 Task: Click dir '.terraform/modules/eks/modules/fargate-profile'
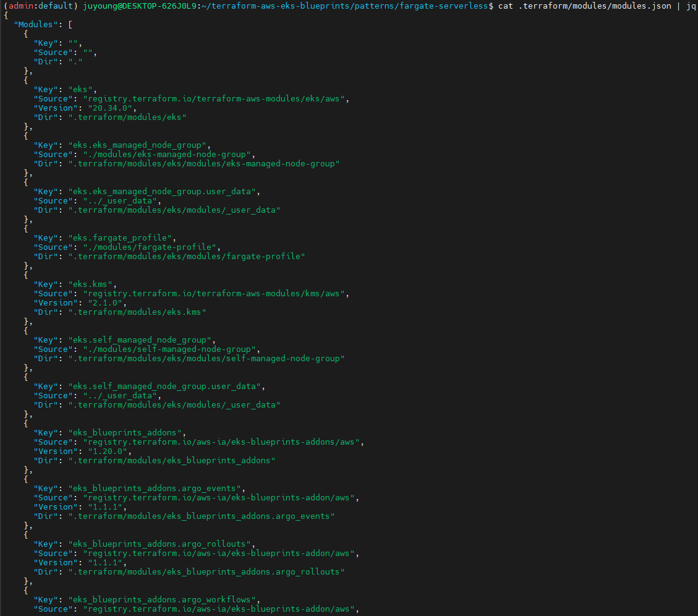(187, 257)
